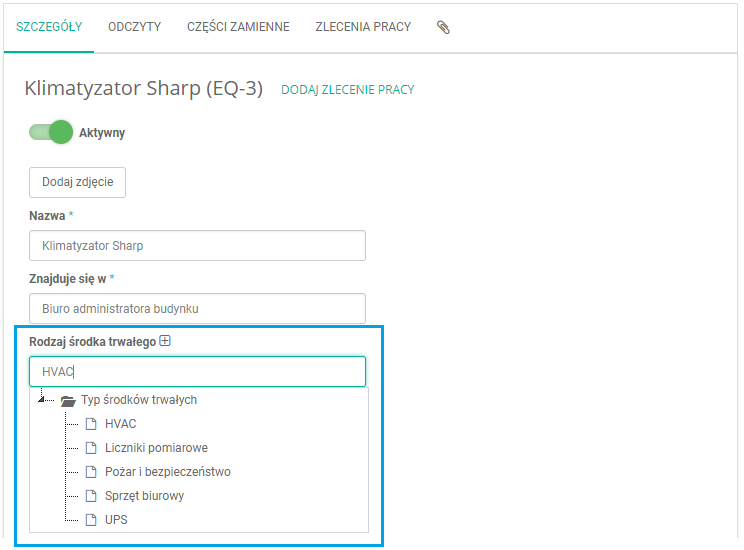
Task: Select HVAC in the asset type tree
Action: pyautogui.click(x=121, y=424)
